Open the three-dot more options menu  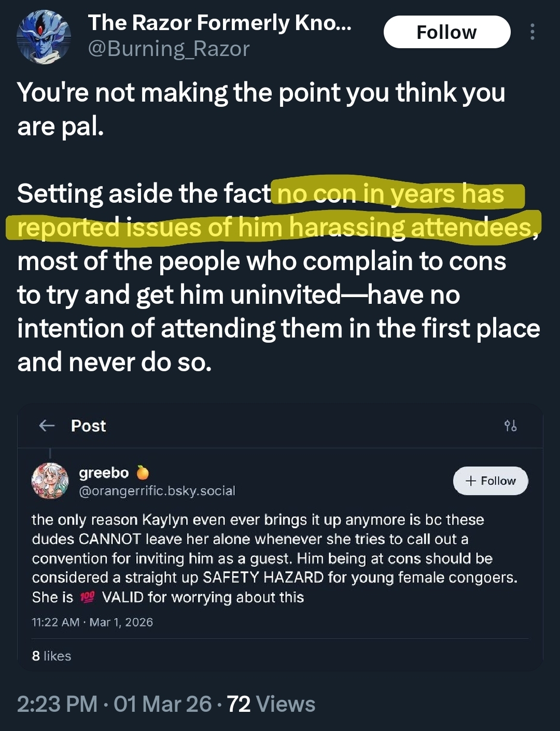tap(532, 32)
